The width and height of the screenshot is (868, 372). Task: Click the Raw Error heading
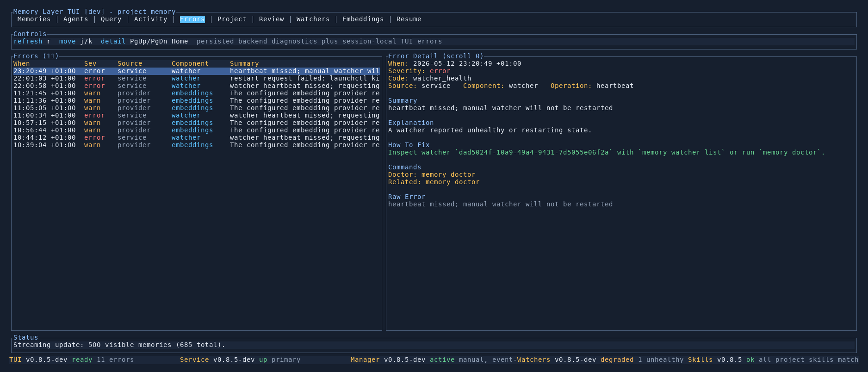tap(407, 197)
